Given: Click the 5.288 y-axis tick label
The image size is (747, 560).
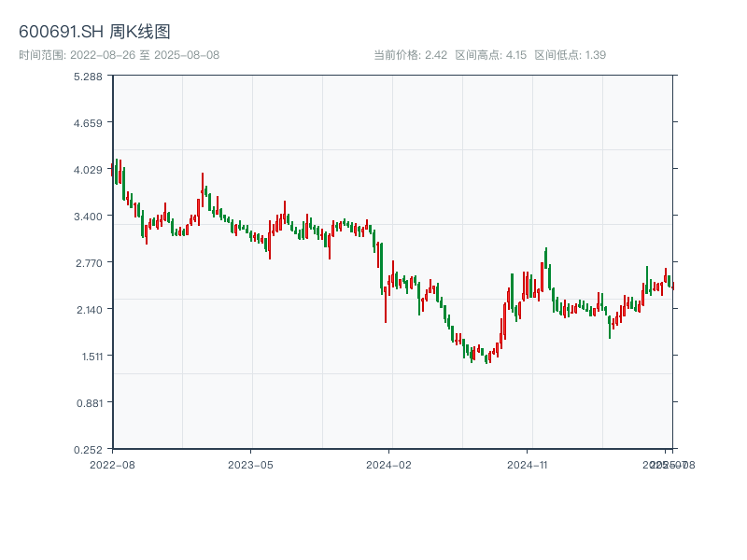Looking at the screenshot, I should coord(88,76).
